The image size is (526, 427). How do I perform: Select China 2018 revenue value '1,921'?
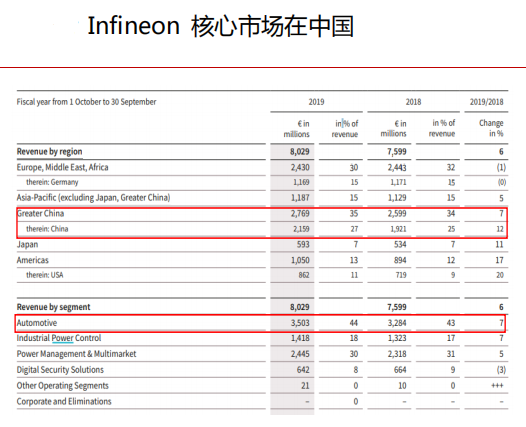coord(398,229)
